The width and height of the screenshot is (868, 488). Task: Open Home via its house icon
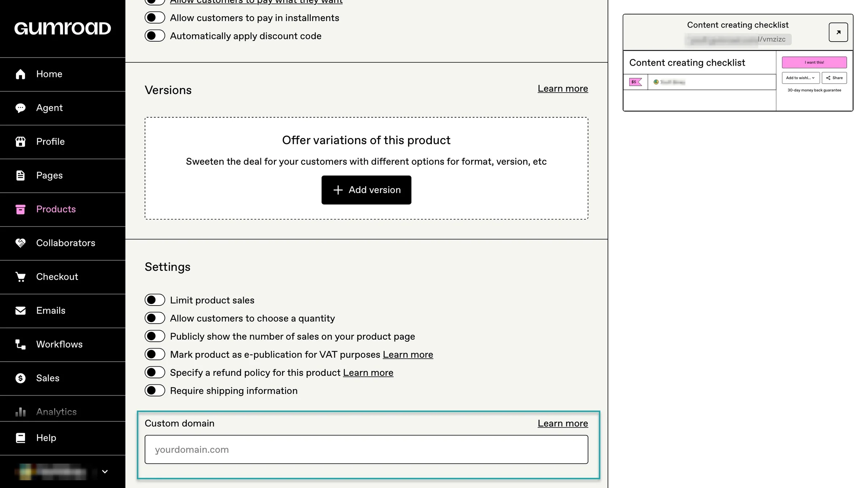(21, 74)
